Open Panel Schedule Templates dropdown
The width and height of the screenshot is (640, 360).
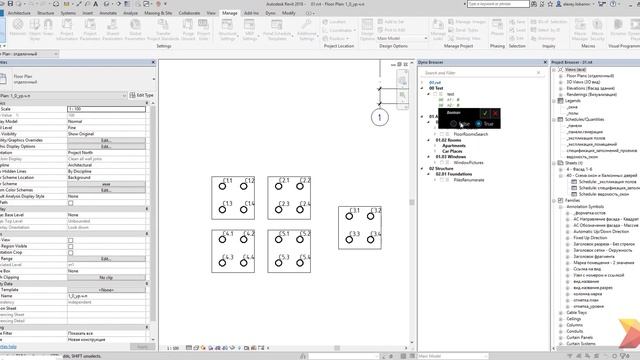coord(277,29)
